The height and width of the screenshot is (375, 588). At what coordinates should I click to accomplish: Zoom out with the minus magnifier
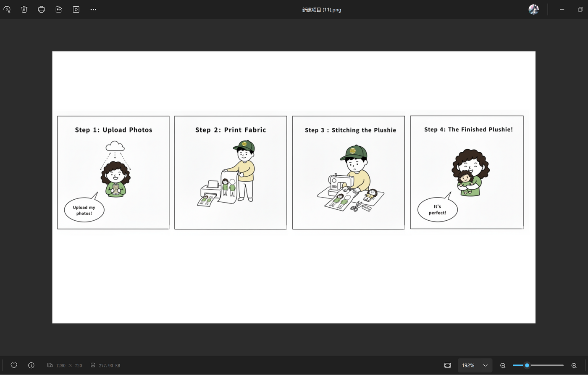point(503,365)
